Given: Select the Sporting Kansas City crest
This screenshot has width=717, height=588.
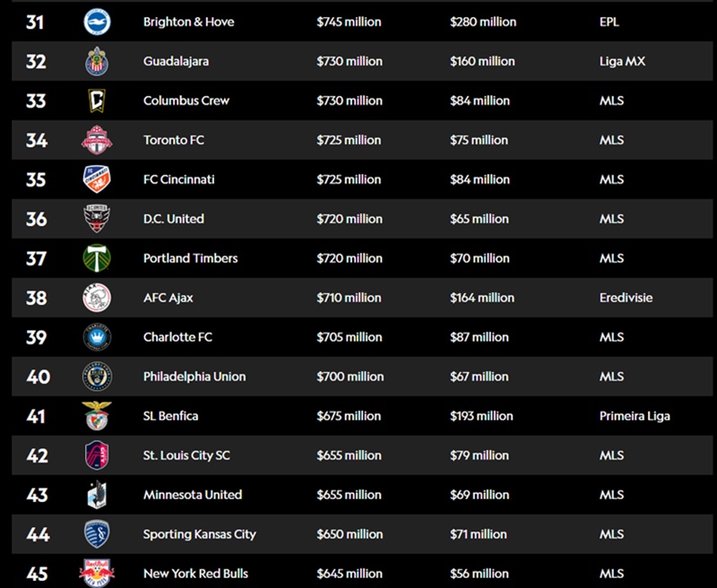Looking at the screenshot, I should [97, 534].
